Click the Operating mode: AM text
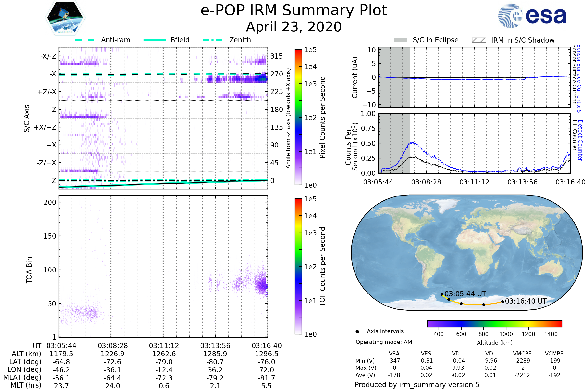This screenshot has width=588, height=392. [384, 342]
